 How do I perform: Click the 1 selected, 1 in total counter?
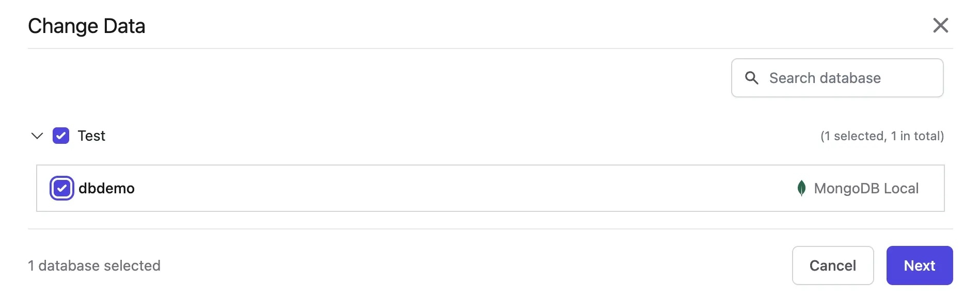pos(882,136)
